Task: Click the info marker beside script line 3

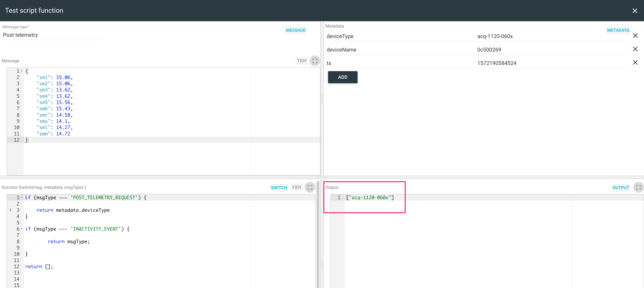Action: point(10,210)
